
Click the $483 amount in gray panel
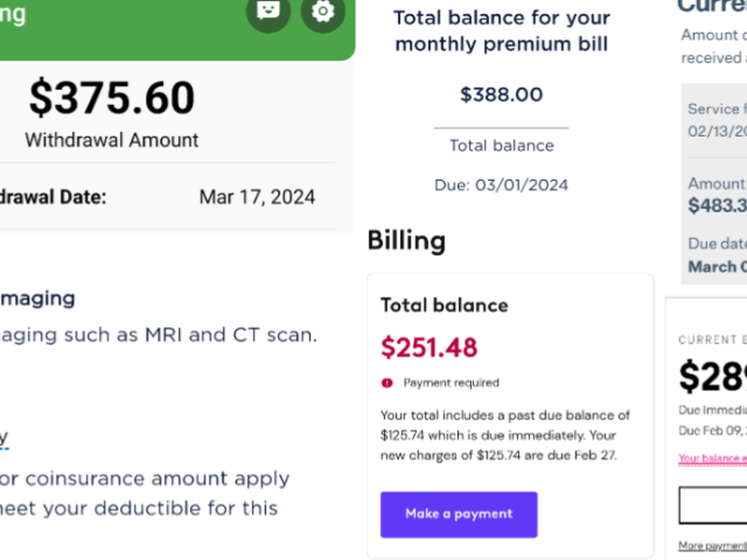pyautogui.click(x=717, y=205)
